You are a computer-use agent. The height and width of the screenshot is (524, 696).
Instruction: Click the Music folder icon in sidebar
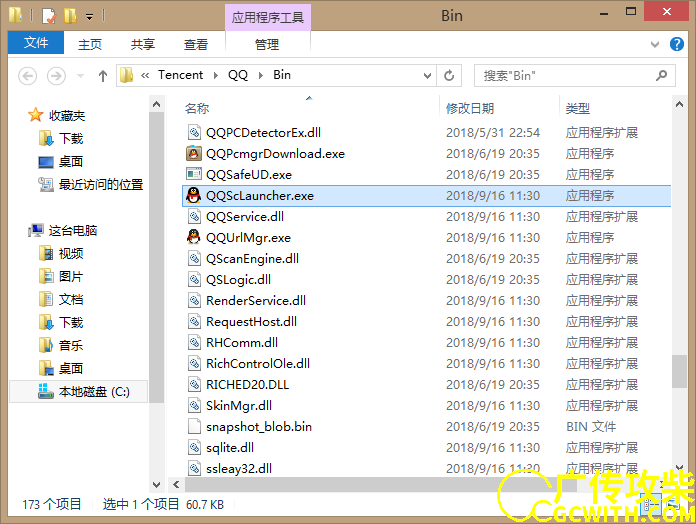point(46,345)
